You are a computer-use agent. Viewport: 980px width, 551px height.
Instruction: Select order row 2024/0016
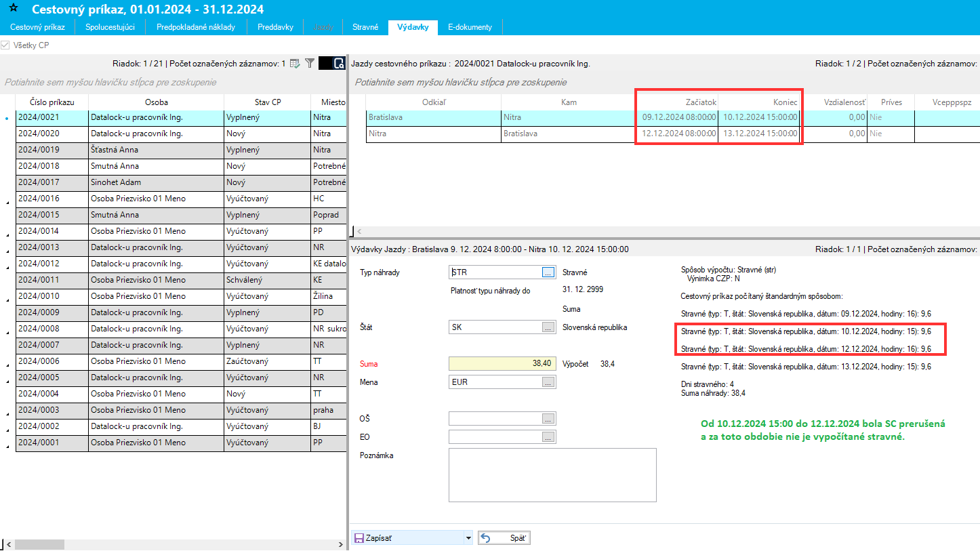pyautogui.click(x=181, y=199)
